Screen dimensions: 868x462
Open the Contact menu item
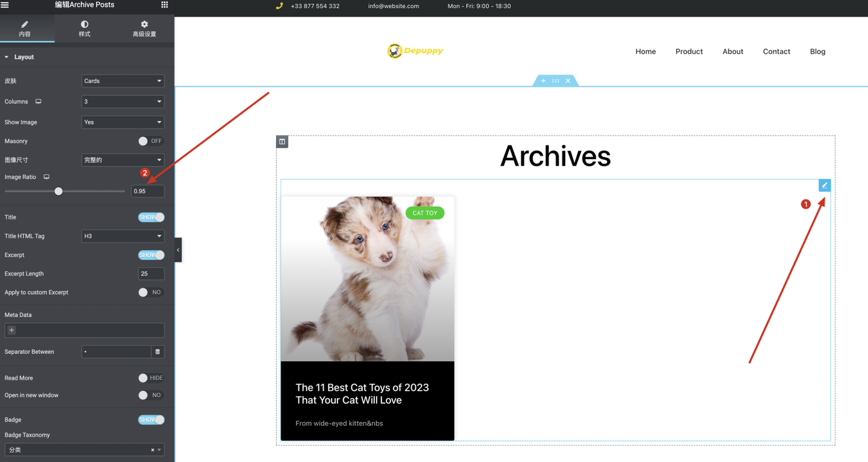tap(776, 51)
